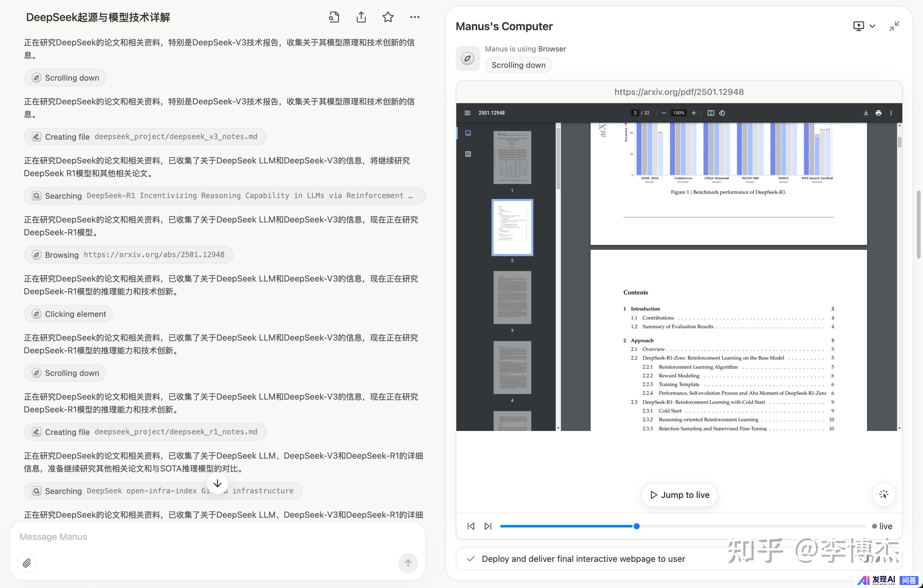Click the sparkle icon near Jump to live
The width and height of the screenshot is (923, 588).
883,494
